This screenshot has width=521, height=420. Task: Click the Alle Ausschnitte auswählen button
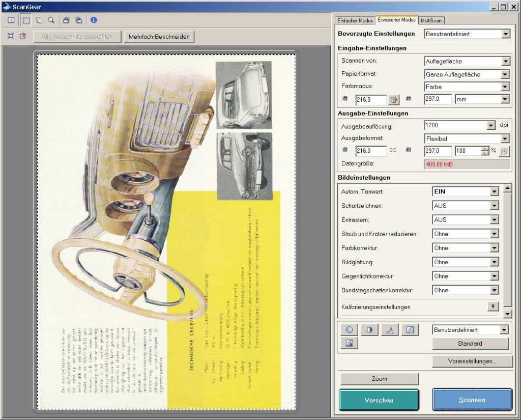pos(77,37)
